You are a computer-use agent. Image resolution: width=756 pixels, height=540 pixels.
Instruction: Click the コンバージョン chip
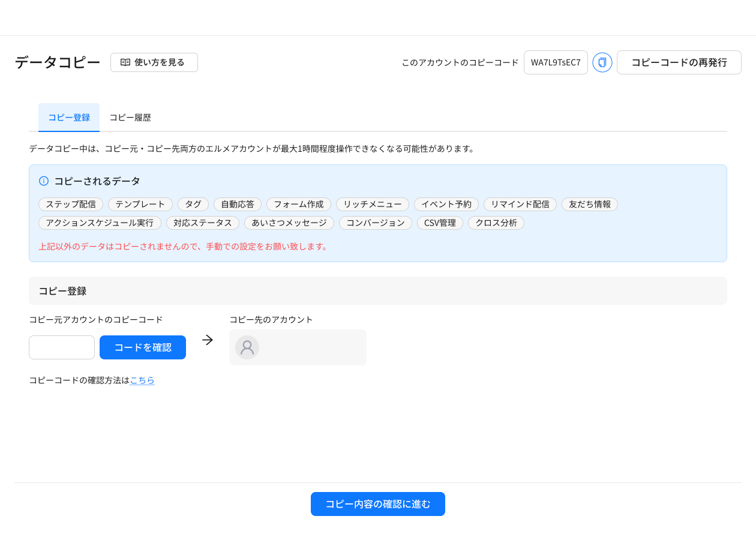376,223
